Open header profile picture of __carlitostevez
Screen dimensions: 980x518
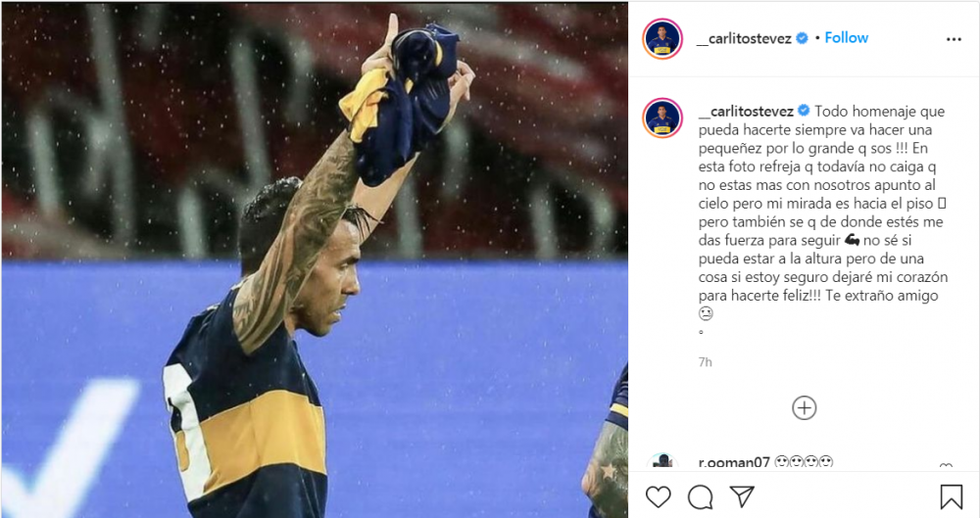pyautogui.click(x=662, y=39)
